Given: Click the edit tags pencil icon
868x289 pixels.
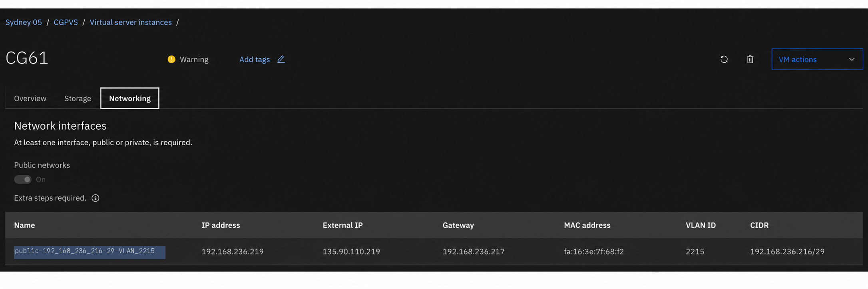Looking at the screenshot, I should point(281,59).
